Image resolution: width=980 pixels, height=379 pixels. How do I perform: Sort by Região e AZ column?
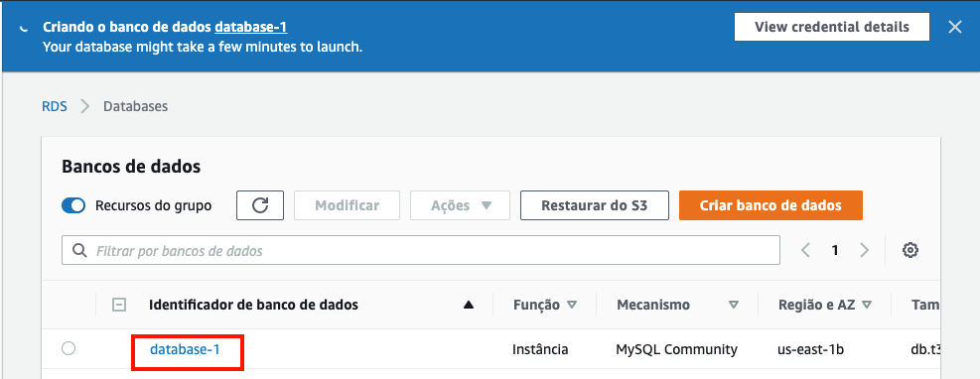(x=825, y=305)
